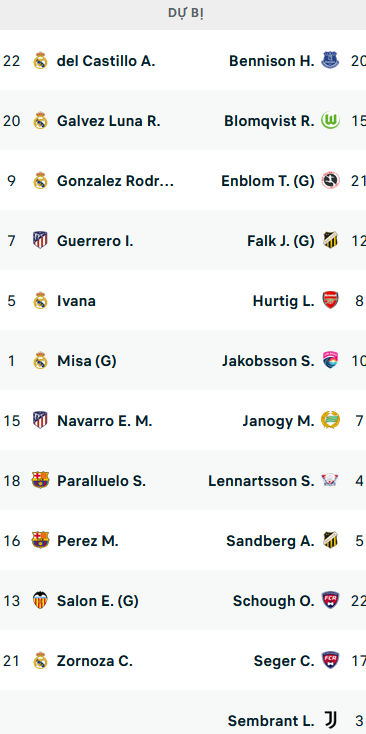Click Real Madrid crest beside del Castillo A.
Image resolution: width=366 pixels, height=734 pixels.
(x=40, y=61)
